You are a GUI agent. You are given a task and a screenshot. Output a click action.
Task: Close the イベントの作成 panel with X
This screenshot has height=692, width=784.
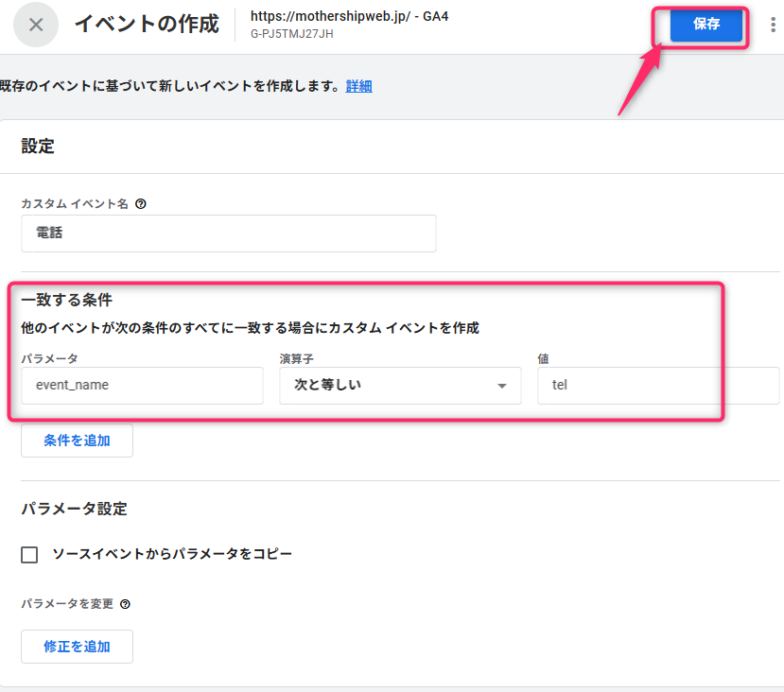[x=36, y=25]
